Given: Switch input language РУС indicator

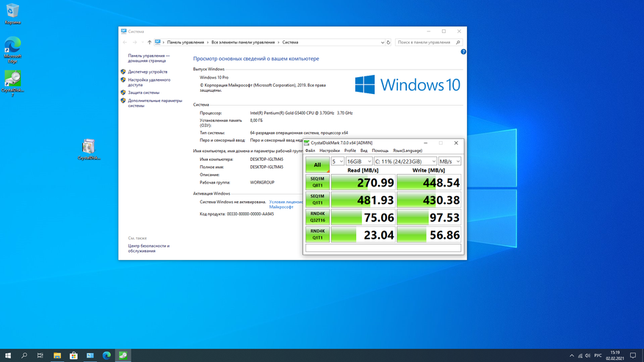Looking at the screenshot, I should tap(598, 355).
